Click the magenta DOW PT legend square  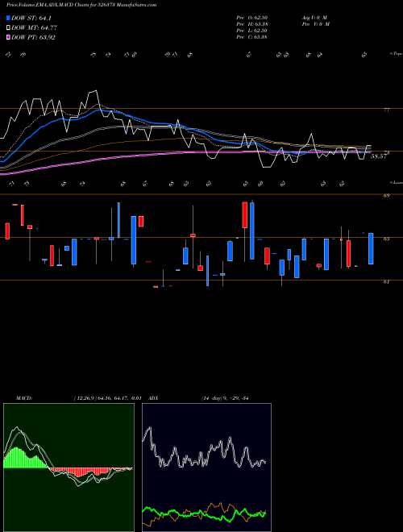click(x=8, y=37)
